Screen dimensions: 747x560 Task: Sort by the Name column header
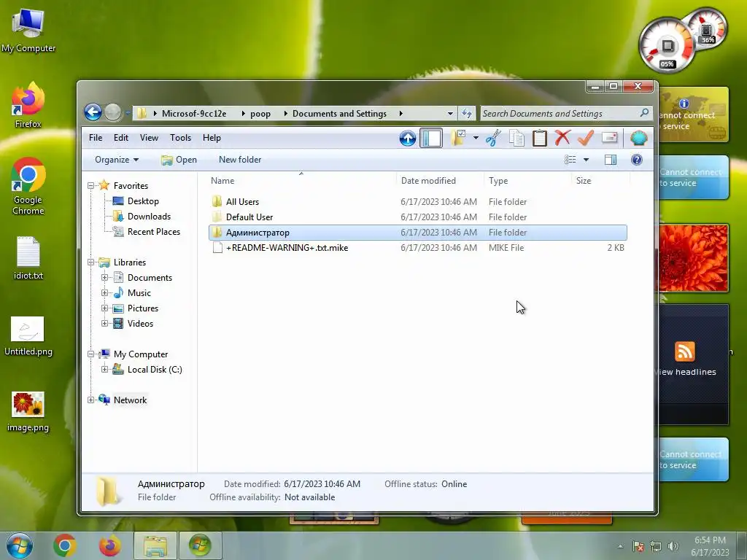point(301,181)
